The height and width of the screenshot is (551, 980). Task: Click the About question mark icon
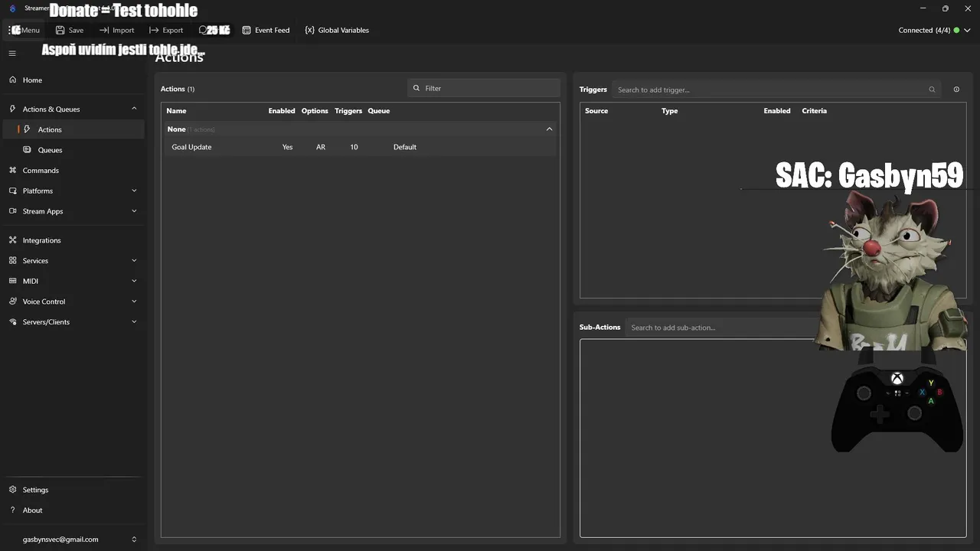point(12,510)
